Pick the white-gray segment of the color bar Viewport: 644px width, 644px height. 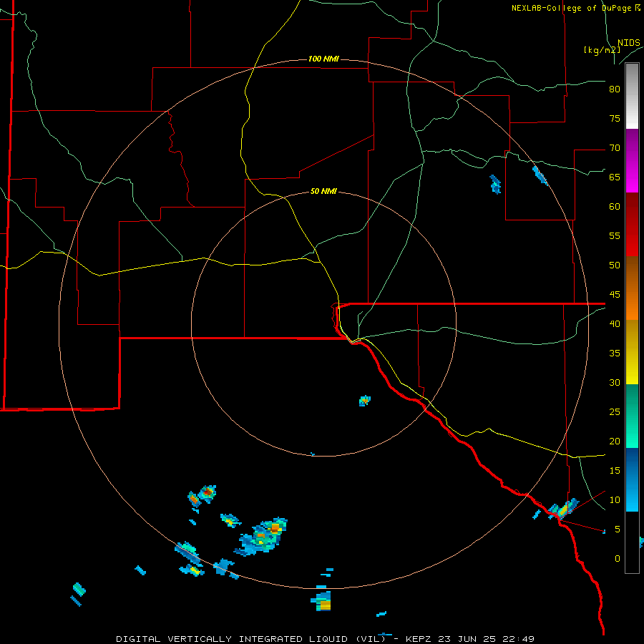tap(632, 96)
